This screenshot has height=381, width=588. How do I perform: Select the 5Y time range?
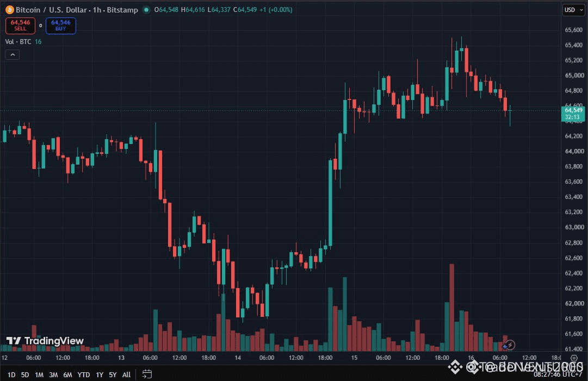(x=113, y=374)
